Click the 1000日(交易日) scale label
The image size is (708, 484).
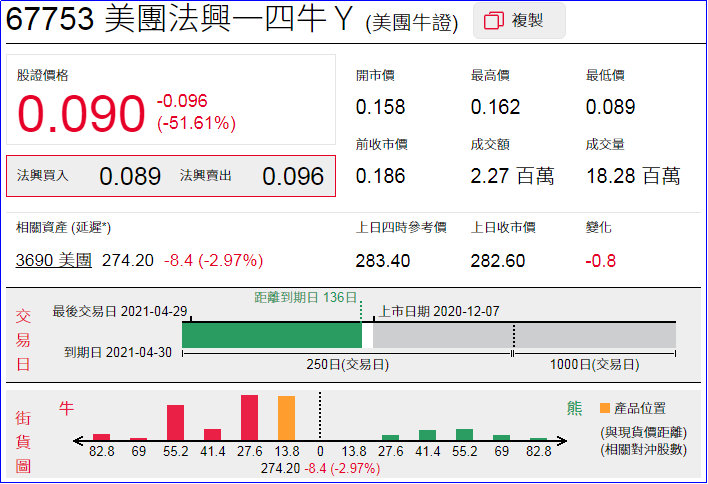[x=595, y=364]
